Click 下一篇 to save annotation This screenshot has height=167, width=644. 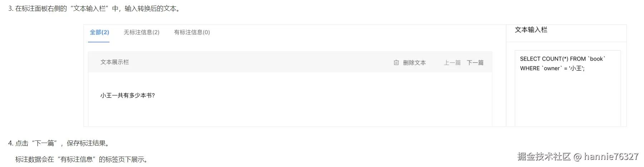coord(475,63)
